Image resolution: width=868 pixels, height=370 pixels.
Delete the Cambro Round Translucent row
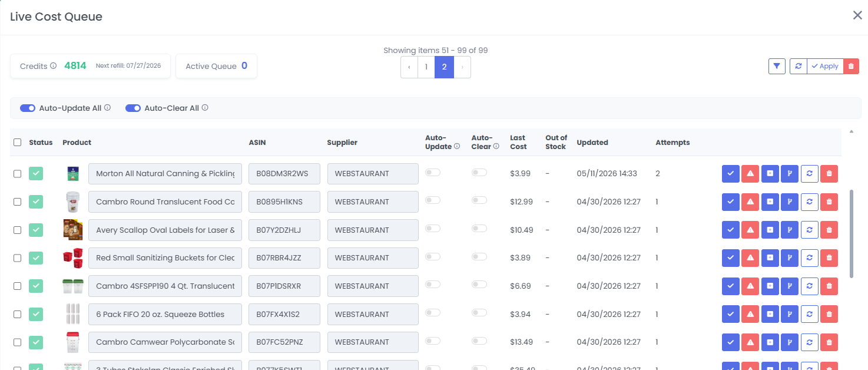(829, 201)
